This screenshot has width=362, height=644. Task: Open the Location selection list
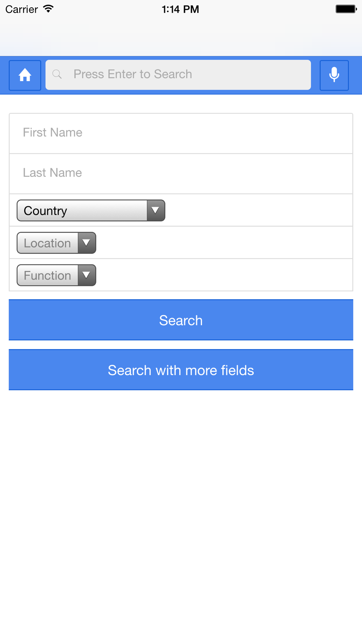coord(47,243)
